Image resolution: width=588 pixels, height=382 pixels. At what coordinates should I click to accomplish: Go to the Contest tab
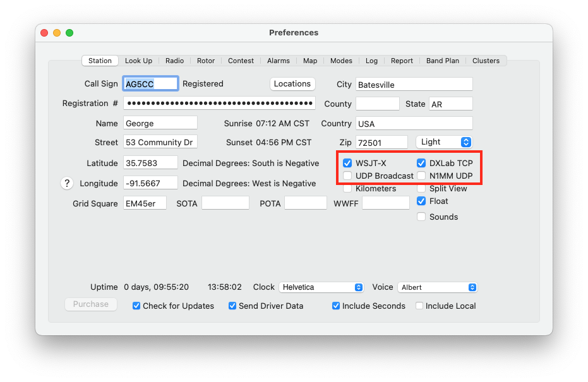coord(241,61)
